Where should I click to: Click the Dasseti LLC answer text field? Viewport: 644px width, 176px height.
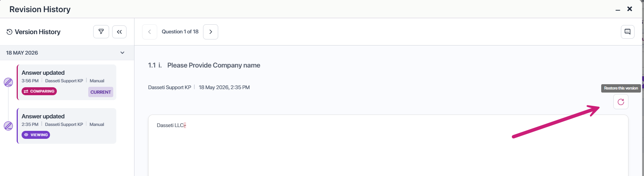coord(388,146)
